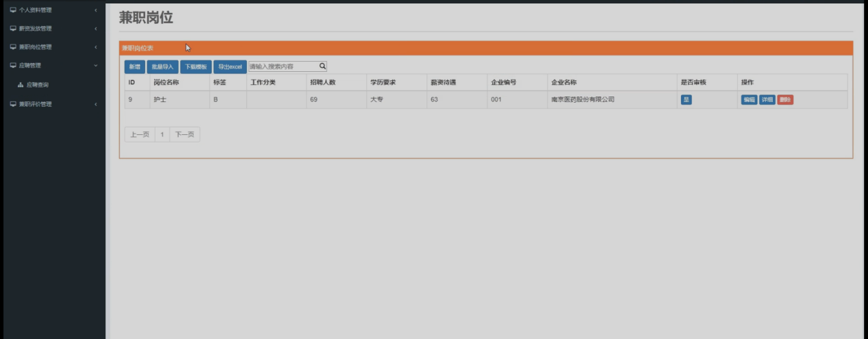
Task: Click the 是 audit status button
Action: click(686, 99)
